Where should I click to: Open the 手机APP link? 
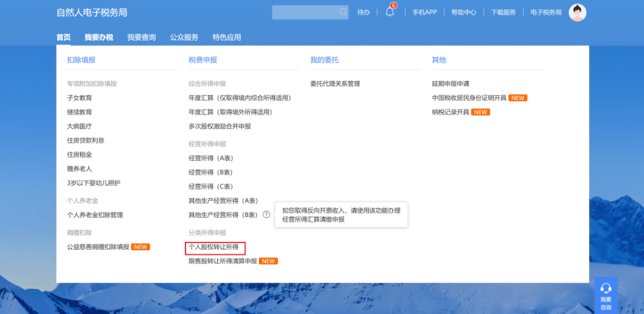pos(424,12)
